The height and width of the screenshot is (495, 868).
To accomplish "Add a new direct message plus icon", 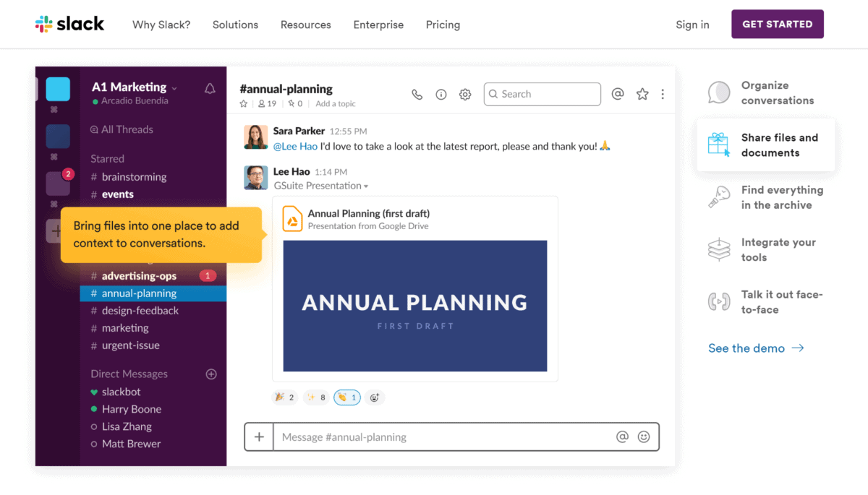I will coord(211,374).
